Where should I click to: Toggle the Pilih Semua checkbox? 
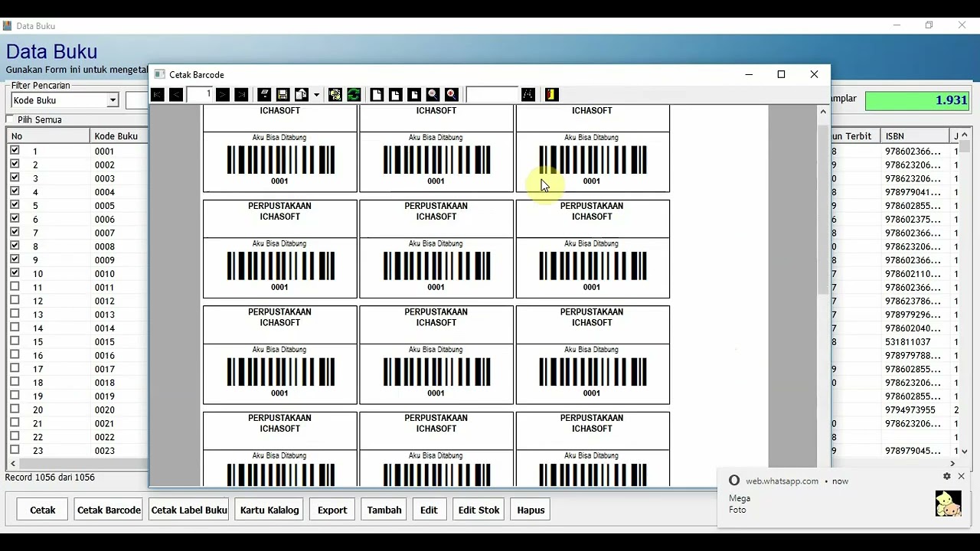(10, 119)
